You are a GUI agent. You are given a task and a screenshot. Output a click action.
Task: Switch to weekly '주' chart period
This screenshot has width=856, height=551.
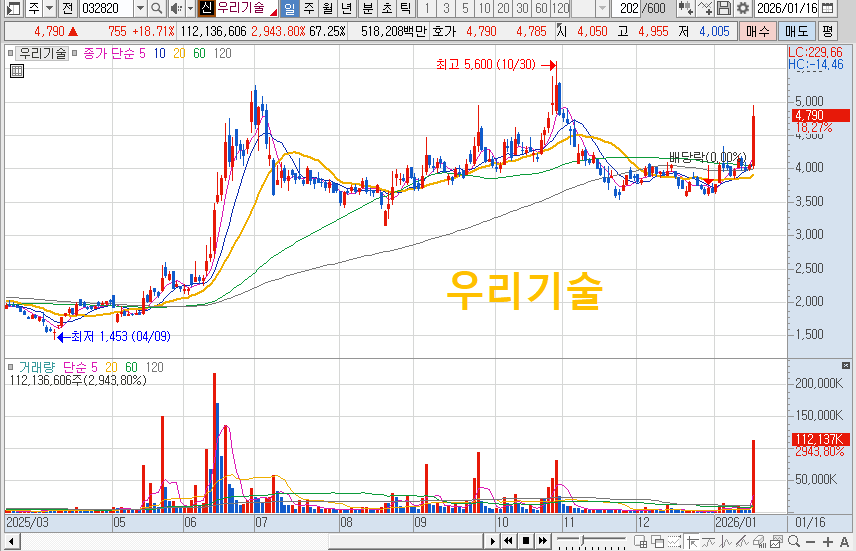(x=308, y=8)
